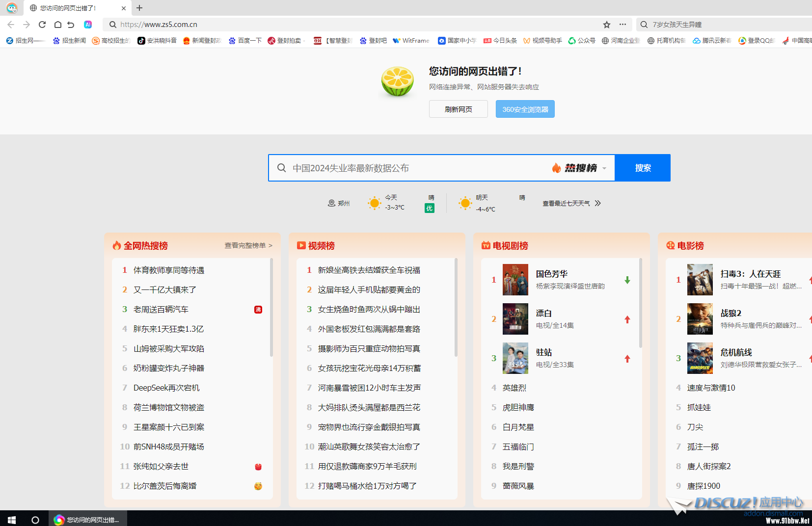The height and width of the screenshot is (526, 812).
Task: Click the 全网热搜榜 list scrollbar
Action: click(271, 309)
